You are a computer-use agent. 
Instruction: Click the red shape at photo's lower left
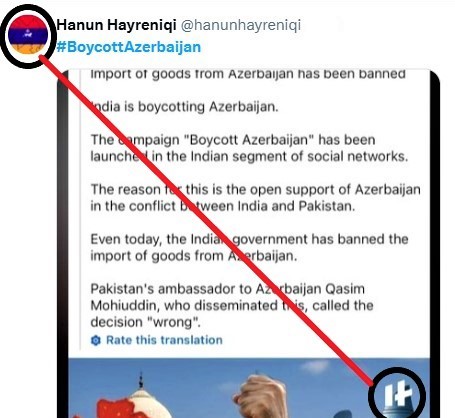tap(113, 409)
